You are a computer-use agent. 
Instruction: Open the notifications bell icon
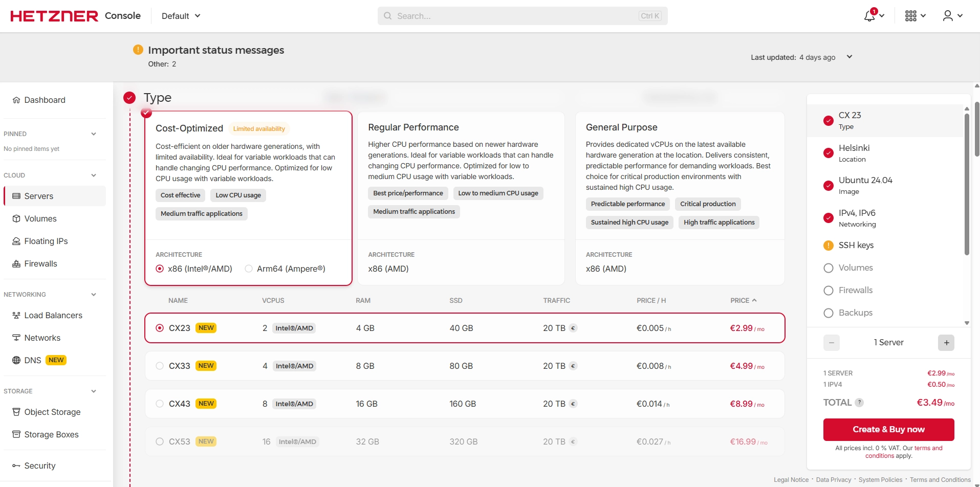(x=869, y=16)
